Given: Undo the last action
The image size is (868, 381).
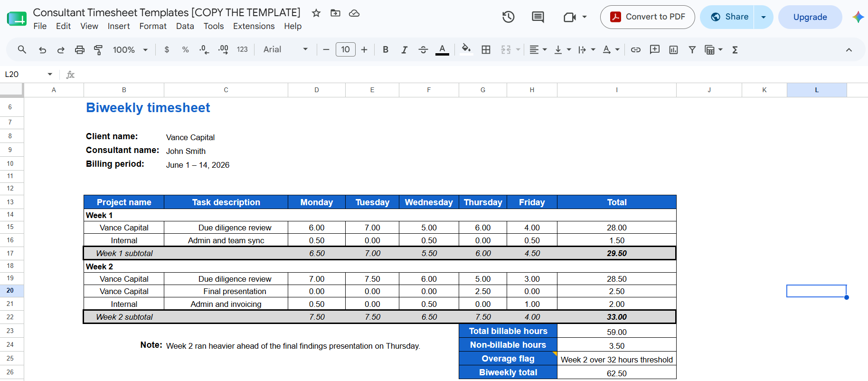Looking at the screenshot, I should coord(42,49).
